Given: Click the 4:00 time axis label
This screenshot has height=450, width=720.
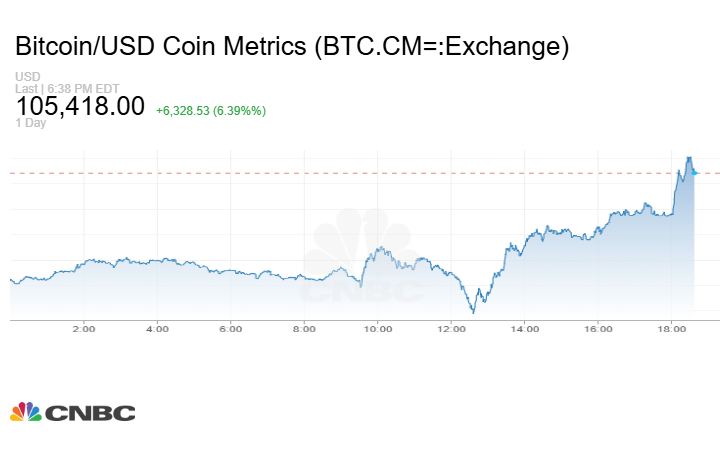Looking at the screenshot, I should pos(157,328).
